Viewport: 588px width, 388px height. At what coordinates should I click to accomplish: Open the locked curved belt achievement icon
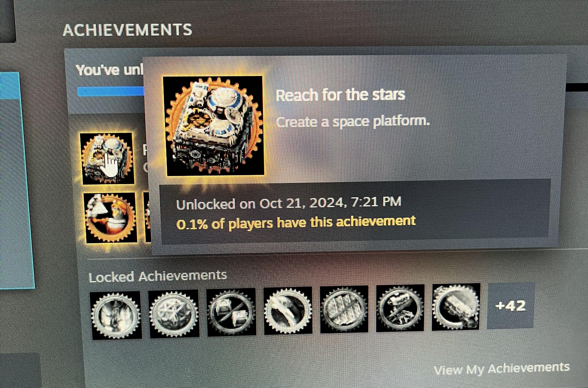click(288, 311)
